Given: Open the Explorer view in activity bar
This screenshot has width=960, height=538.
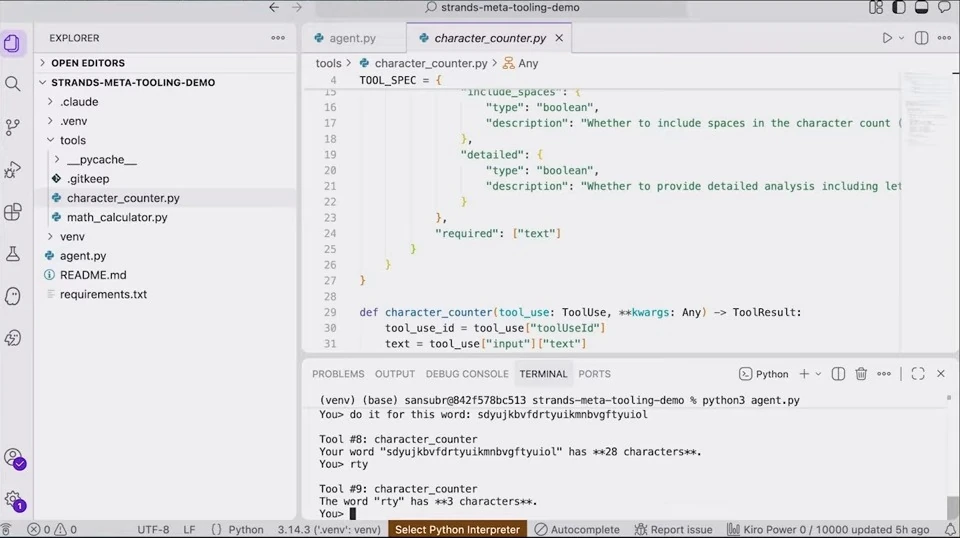Looking at the screenshot, I should (x=12, y=43).
